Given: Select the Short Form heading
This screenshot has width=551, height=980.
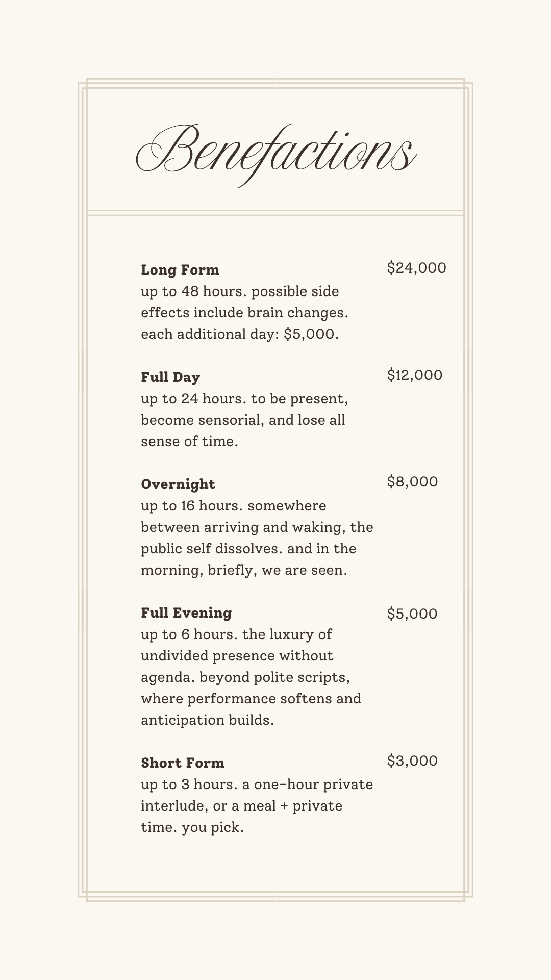Looking at the screenshot, I should [183, 763].
